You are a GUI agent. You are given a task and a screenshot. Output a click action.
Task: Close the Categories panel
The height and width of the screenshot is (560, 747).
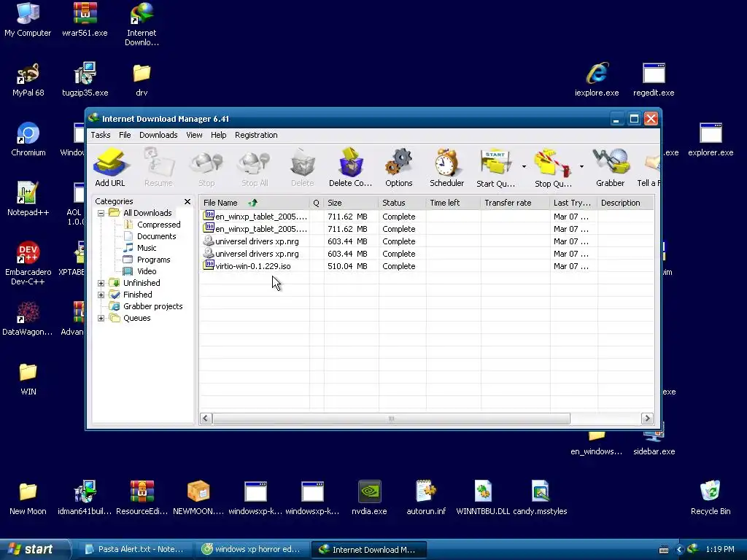tap(187, 201)
